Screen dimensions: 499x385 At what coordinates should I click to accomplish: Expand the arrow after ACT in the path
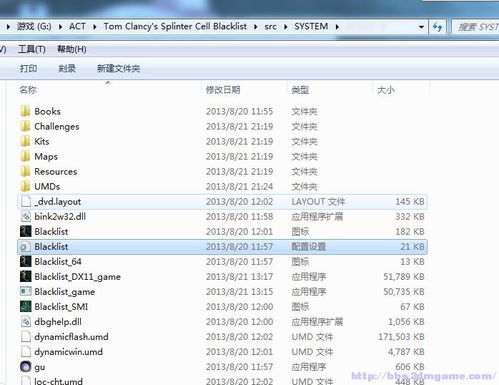(95, 26)
